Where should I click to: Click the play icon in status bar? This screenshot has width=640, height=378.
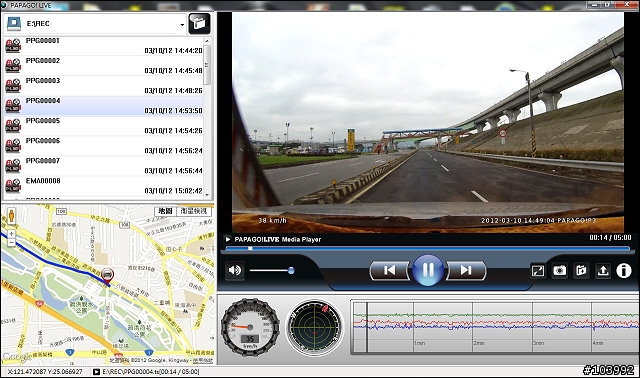[96, 372]
